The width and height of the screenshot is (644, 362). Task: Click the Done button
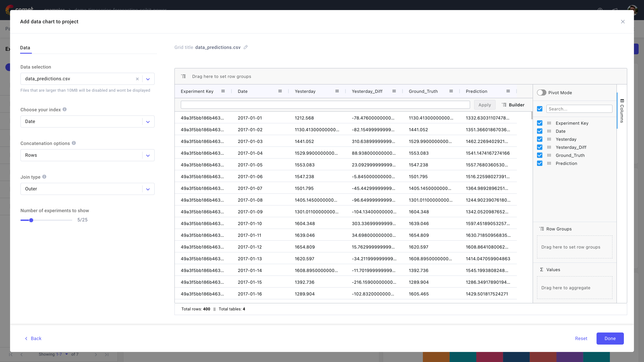point(610,338)
